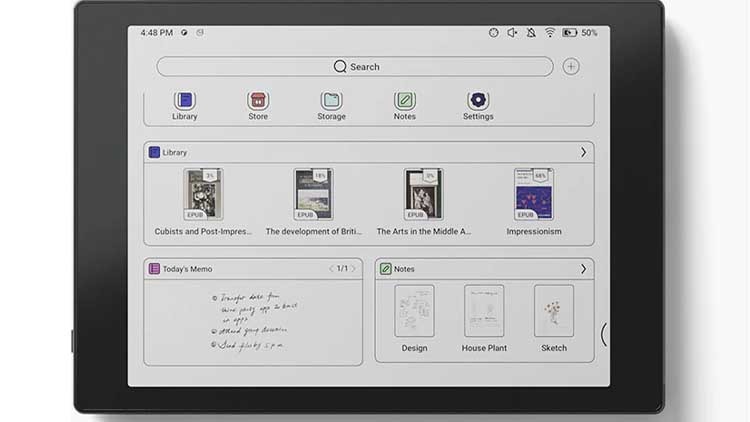Toggle the muted notification bell icon

[531, 33]
